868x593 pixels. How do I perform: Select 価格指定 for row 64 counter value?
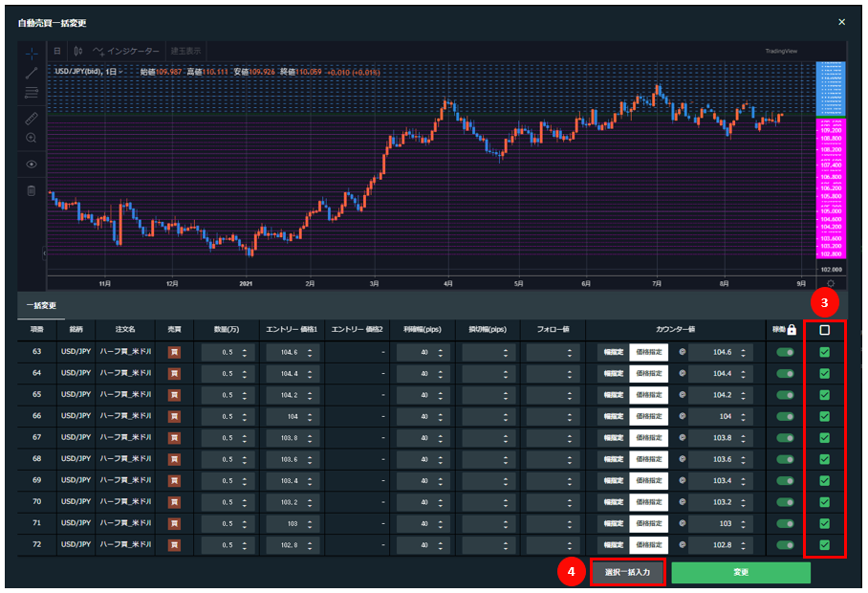(x=649, y=374)
